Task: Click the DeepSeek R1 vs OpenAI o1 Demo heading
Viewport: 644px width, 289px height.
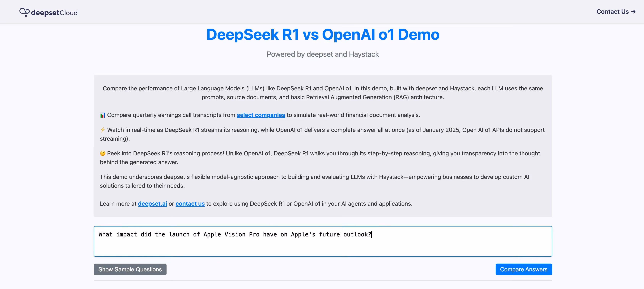Action: point(323,35)
